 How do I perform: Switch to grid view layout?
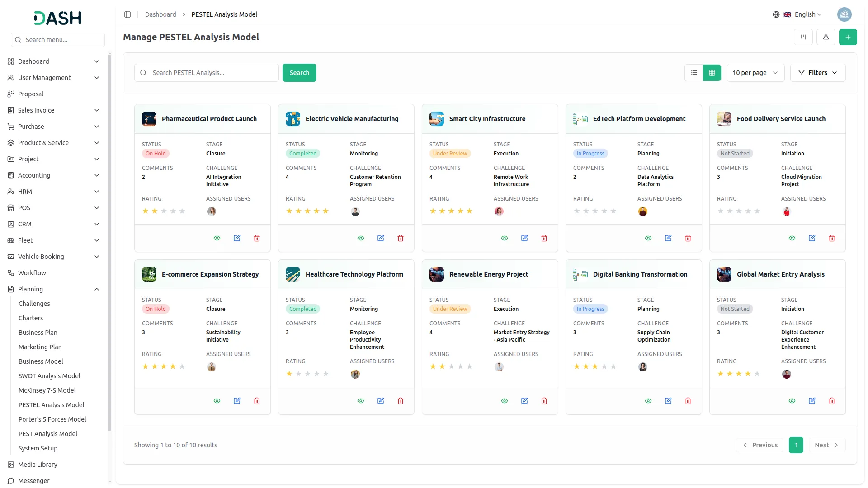[712, 73]
